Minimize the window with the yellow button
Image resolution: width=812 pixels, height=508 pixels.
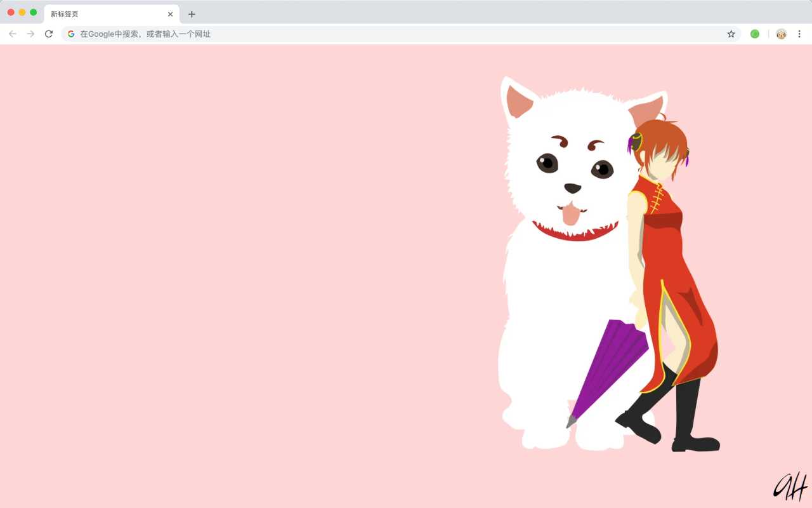click(22, 12)
